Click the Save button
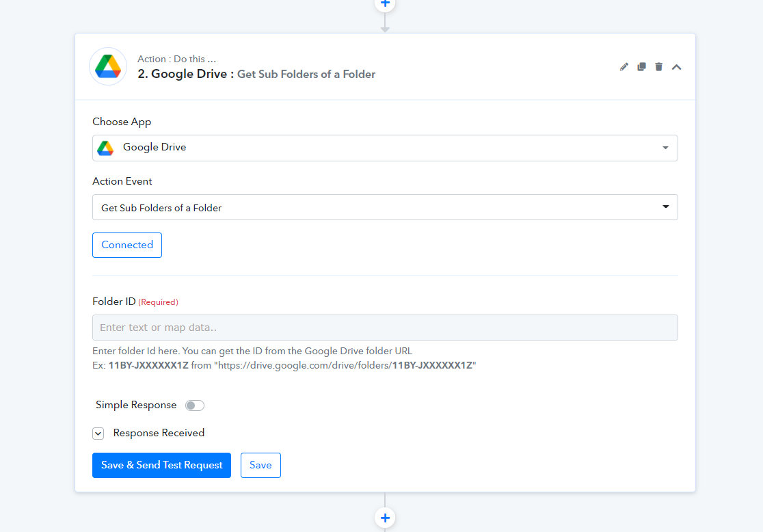Screen dimensions: 763x532 (x=260, y=465)
